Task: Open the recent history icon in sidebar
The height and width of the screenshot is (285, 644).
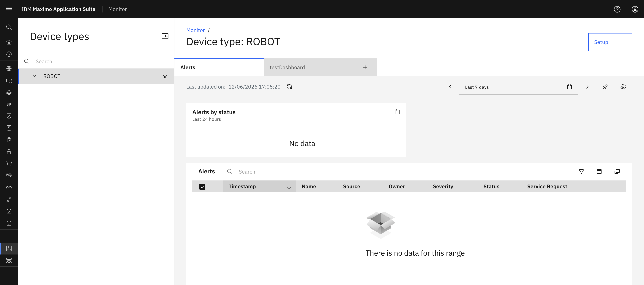Action: (x=9, y=54)
